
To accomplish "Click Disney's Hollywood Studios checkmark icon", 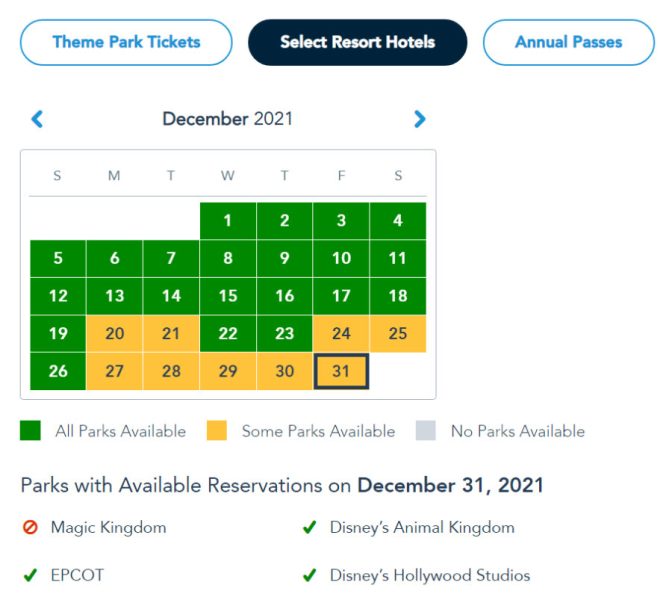I will click(310, 575).
